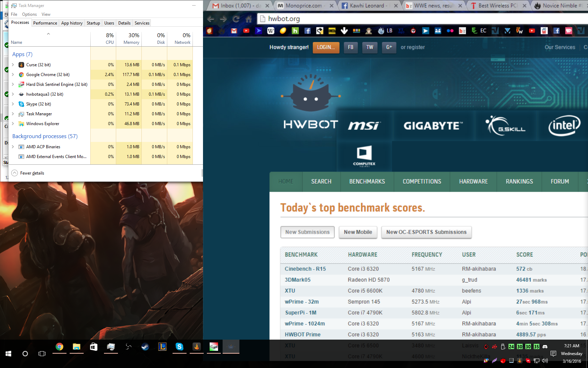This screenshot has width=588, height=368.
Task: Click Discord icon in system tray
Action: 545,347
